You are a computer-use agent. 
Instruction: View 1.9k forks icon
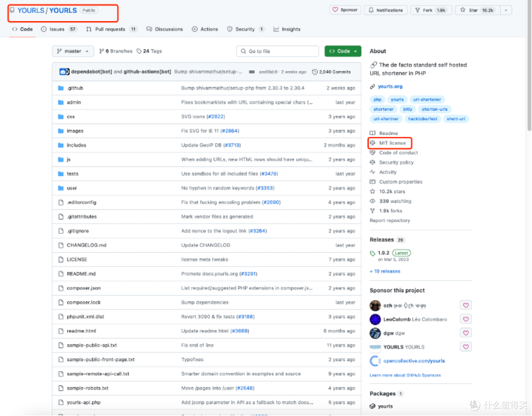372,211
